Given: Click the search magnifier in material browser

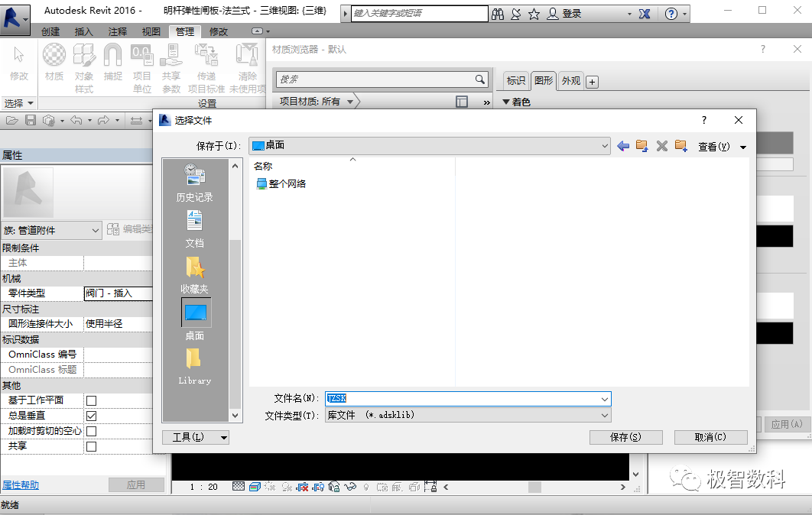Looking at the screenshot, I should tap(480, 79).
